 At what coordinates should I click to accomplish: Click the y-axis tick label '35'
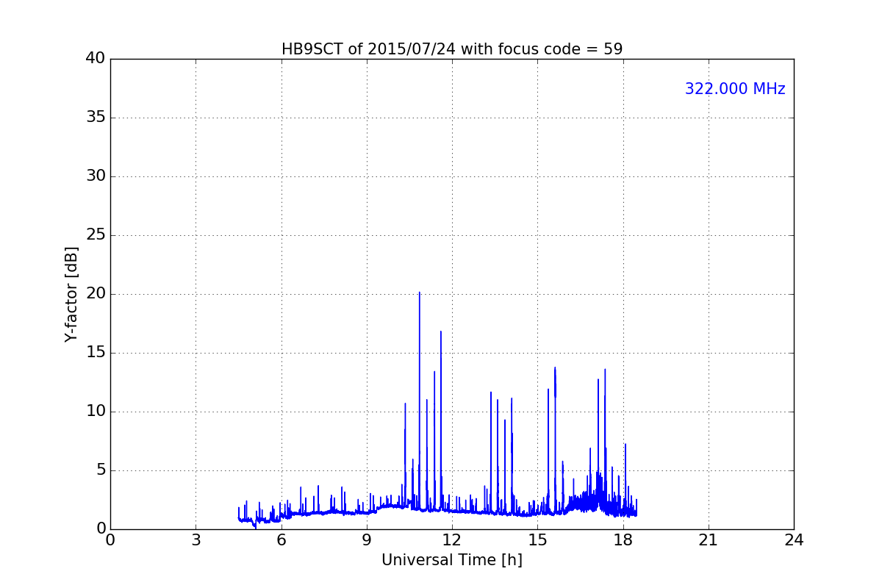(96, 118)
